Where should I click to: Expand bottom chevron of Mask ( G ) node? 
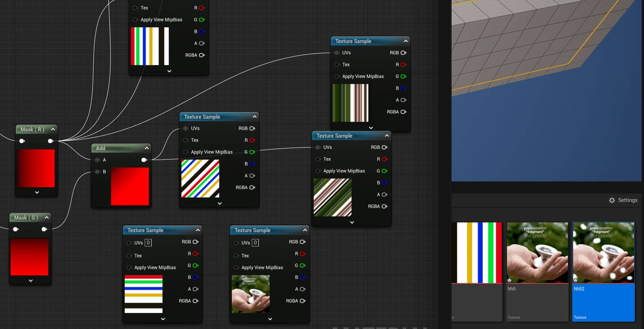click(x=30, y=281)
